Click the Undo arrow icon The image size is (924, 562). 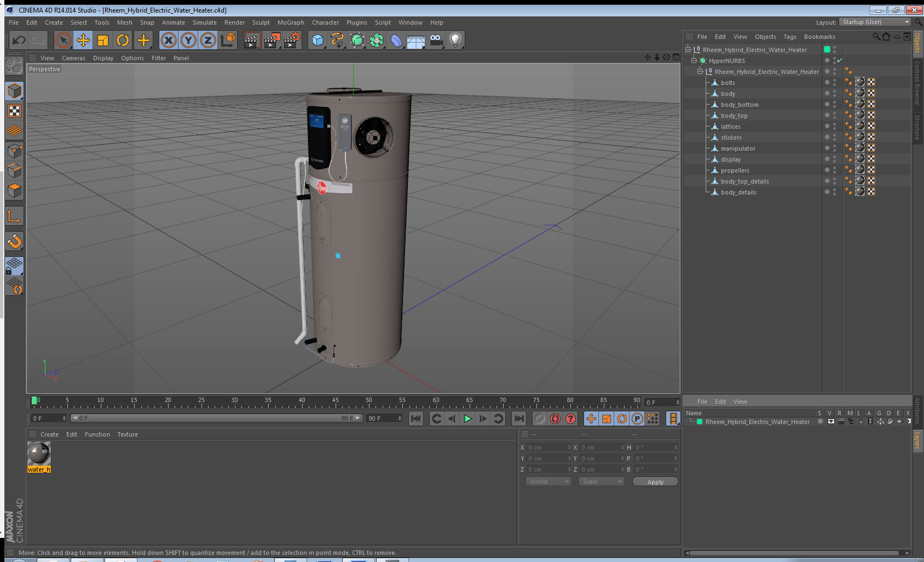click(x=19, y=40)
